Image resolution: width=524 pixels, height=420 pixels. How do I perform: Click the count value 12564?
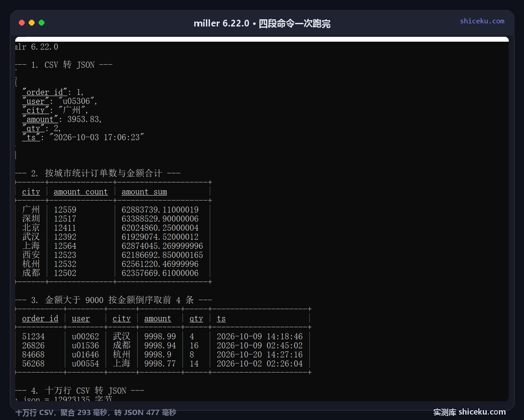[x=65, y=246]
